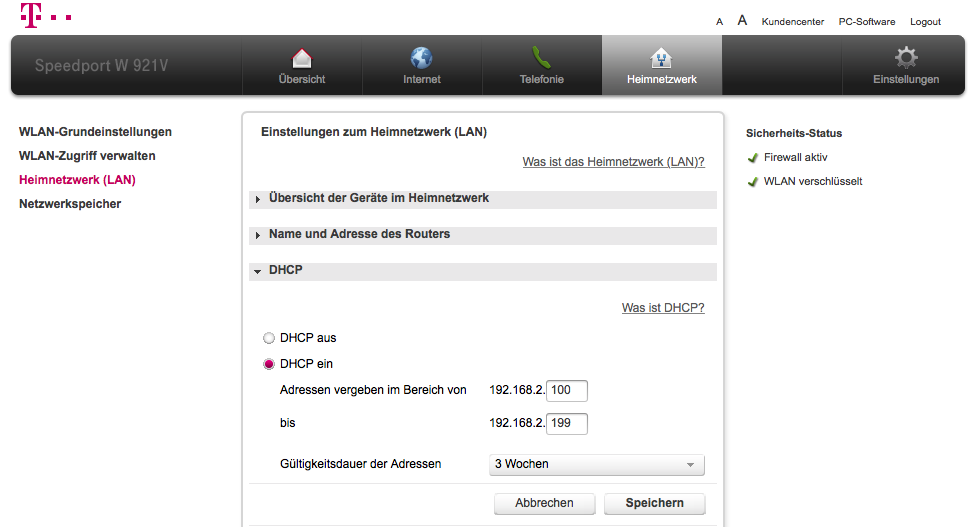Click the Abbrechen button

(x=544, y=503)
